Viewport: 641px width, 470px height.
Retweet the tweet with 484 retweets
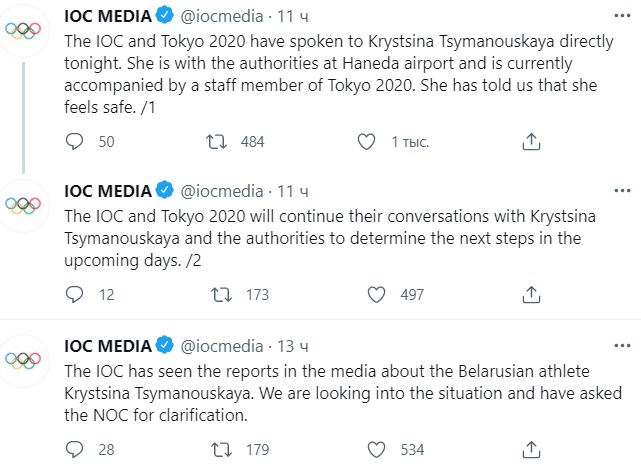(216, 142)
